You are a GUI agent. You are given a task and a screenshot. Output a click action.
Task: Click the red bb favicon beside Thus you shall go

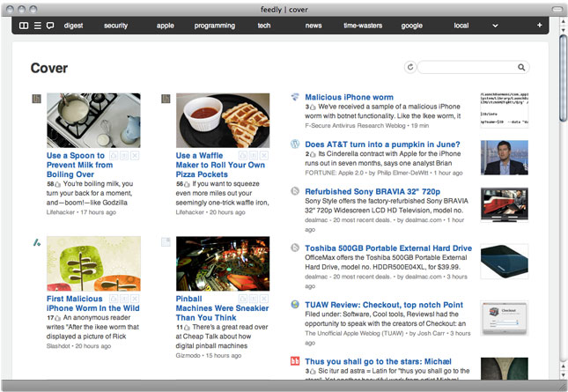pos(295,361)
